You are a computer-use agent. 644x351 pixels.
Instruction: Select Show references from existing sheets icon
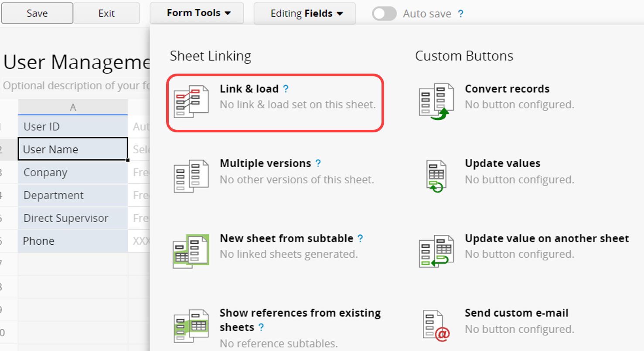point(191,326)
